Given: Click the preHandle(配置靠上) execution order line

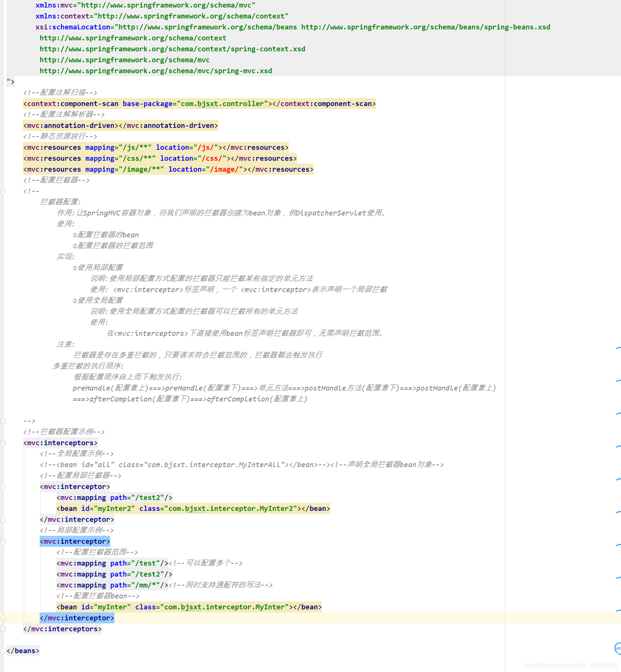Looking at the screenshot, I should [x=284, y=388].
